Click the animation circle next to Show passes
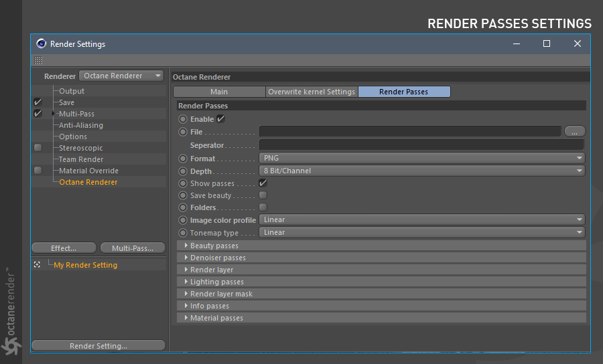Screen dimensions: 603x364 click(x=183, y=183)
